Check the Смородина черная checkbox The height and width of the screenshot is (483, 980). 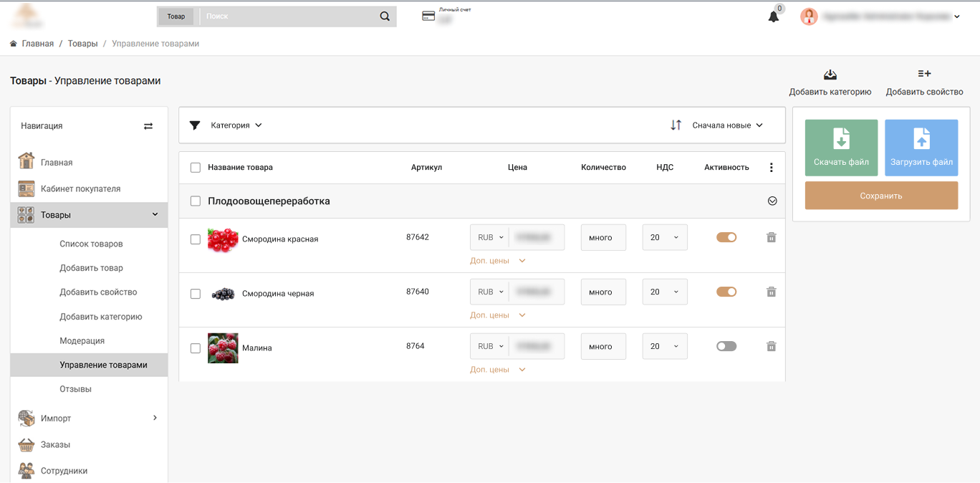coord(196,294)
